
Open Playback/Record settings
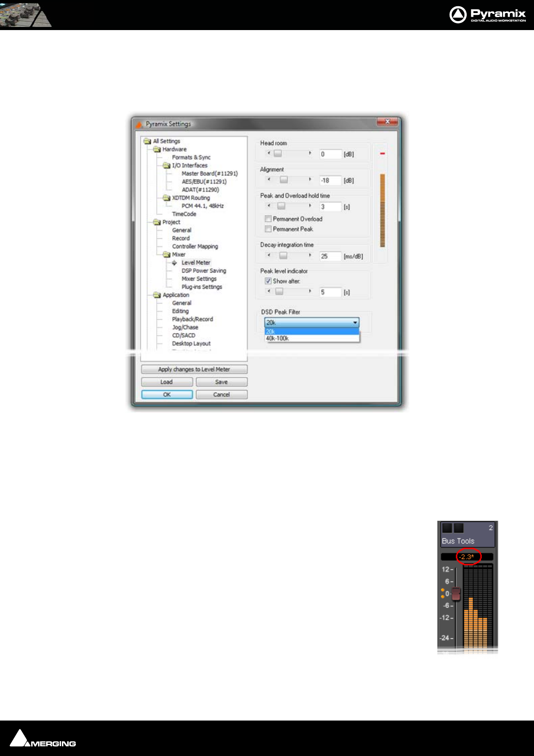click(x=193, y=319)
